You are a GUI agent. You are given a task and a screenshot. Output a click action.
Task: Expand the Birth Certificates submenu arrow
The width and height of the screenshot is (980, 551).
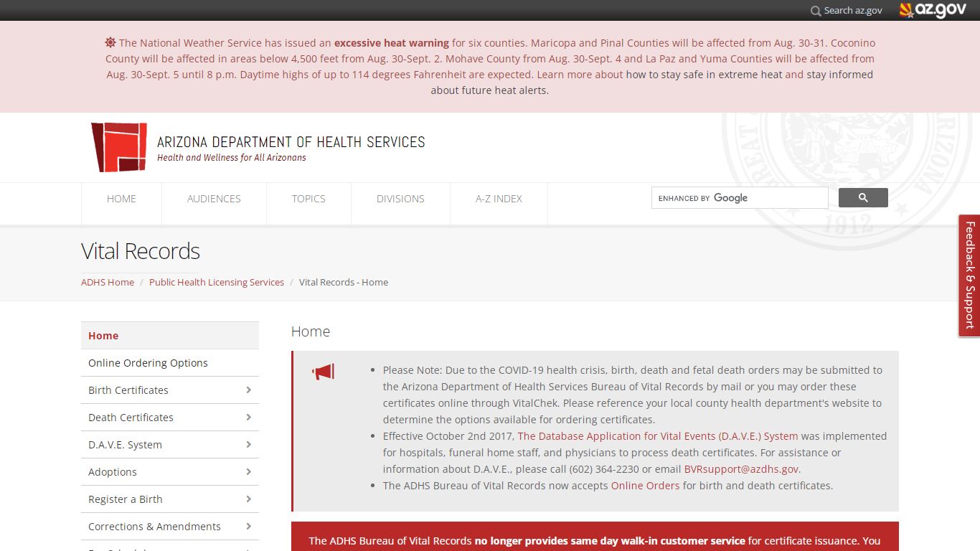[248, 390]
